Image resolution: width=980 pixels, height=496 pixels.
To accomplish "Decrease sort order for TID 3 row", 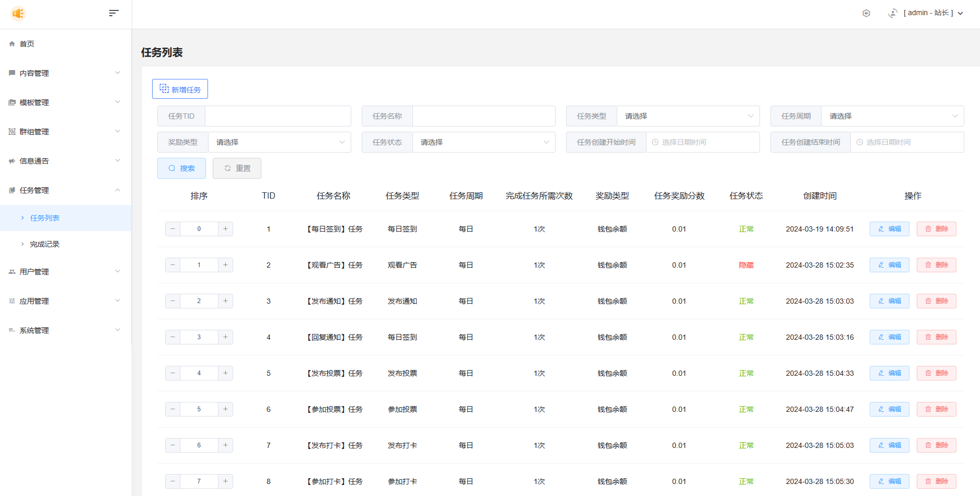I will (172, 301).
